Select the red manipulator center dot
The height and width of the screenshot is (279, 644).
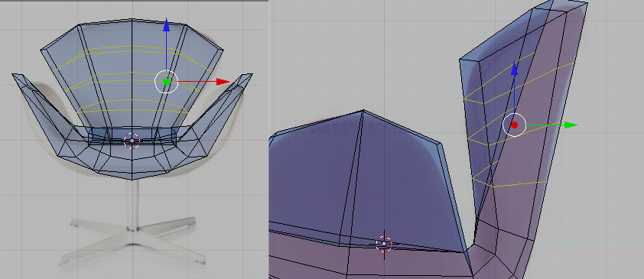[514, 125]
